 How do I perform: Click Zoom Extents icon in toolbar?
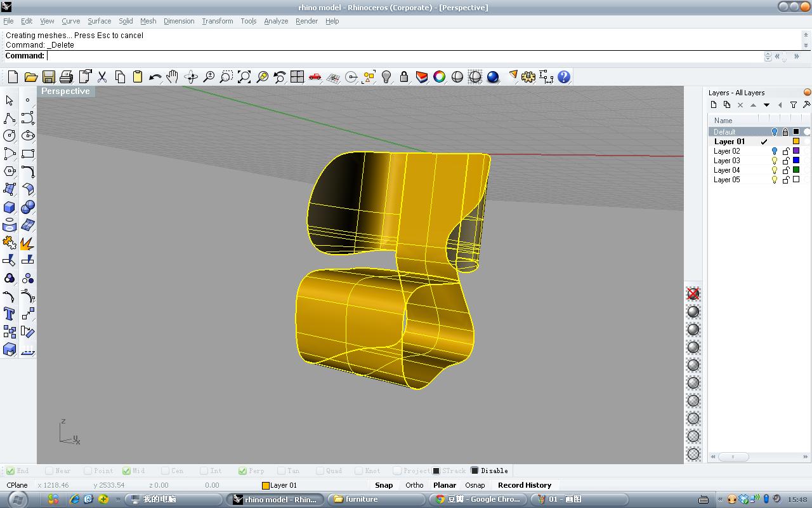tap(244, 77)
